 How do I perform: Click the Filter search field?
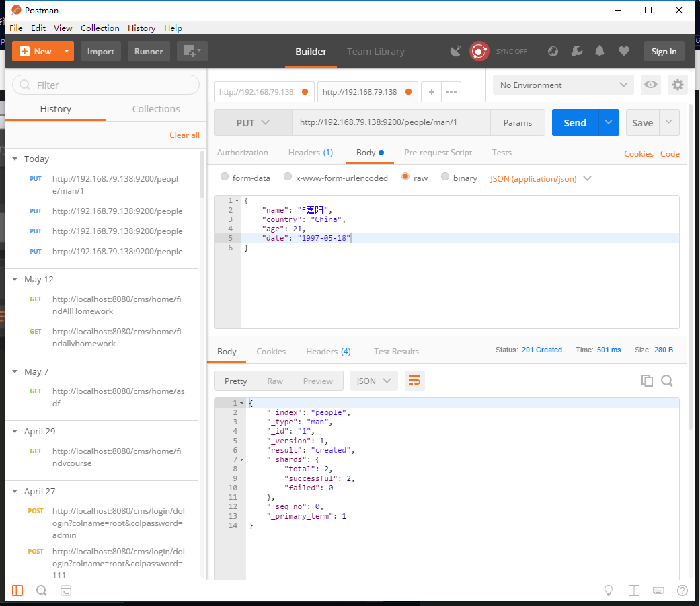point(106,85)
